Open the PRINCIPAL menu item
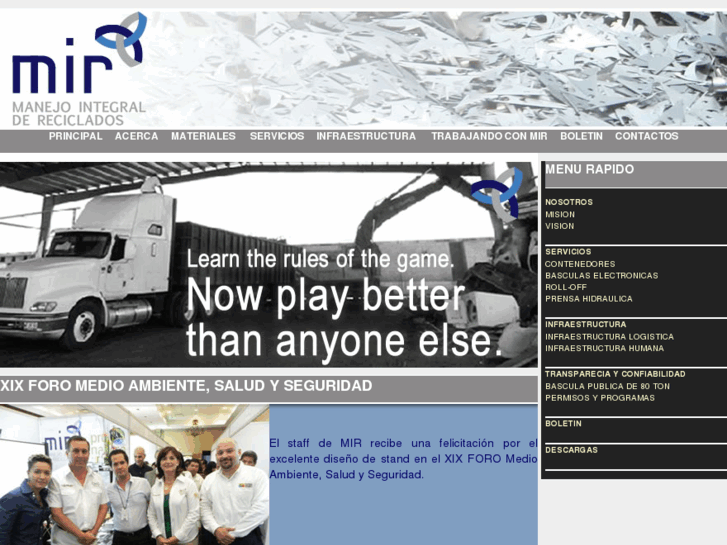 click(76, 136)
